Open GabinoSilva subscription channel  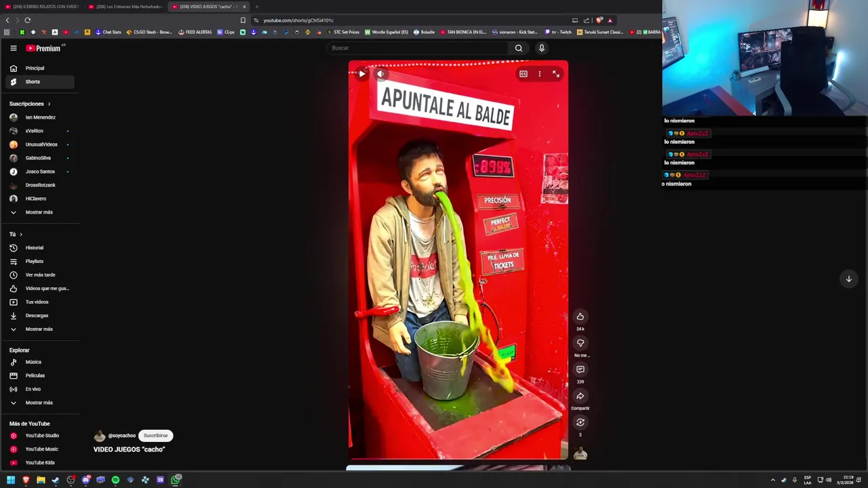[40, 158]
